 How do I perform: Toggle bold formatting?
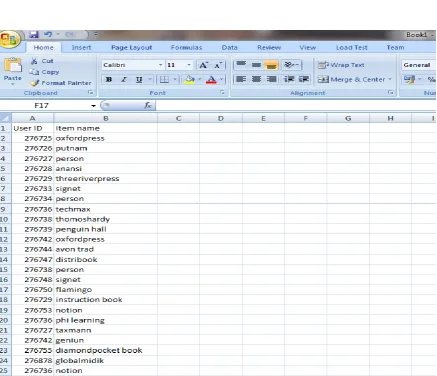pos(109,79)
